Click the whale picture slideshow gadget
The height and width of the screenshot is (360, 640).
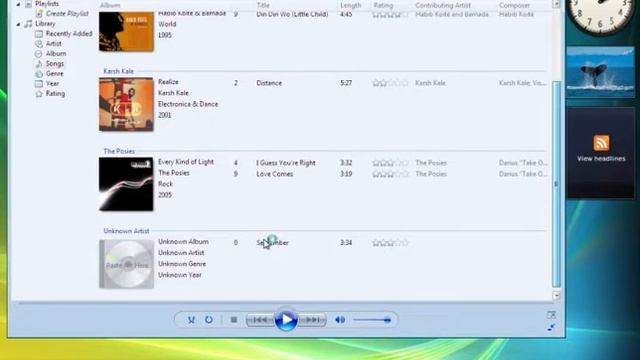pyautogui.click(x=600, y=72)
